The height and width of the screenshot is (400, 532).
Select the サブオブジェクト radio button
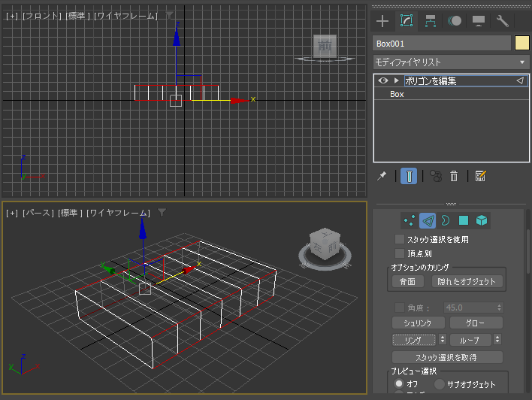440,384
